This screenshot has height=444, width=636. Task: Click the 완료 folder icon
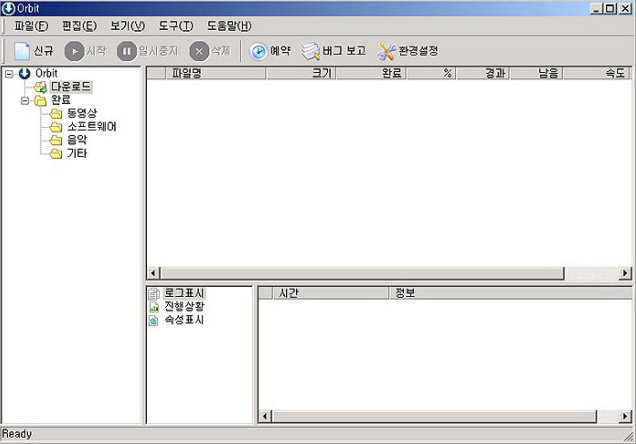click(40, 100)
